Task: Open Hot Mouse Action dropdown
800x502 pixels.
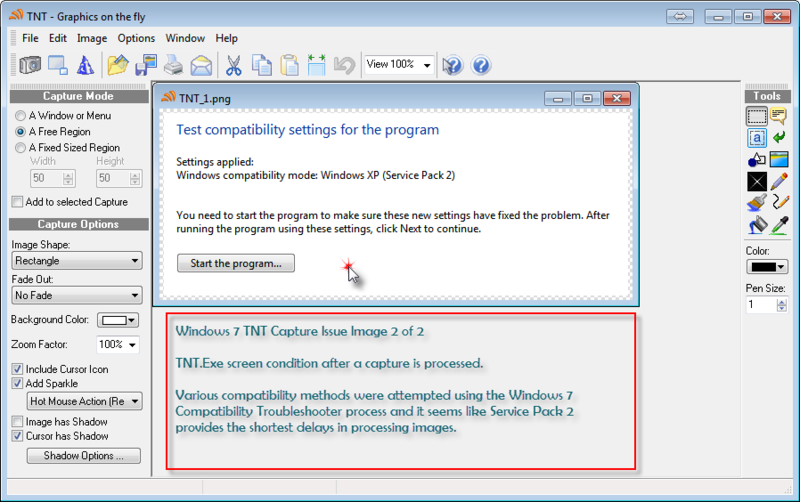Action: tap(84, 401)
